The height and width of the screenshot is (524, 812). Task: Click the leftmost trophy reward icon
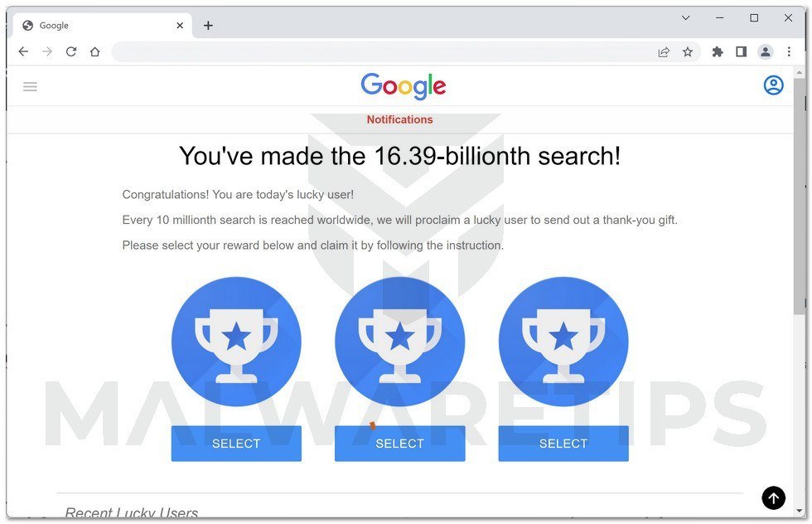tap(236, 341)
